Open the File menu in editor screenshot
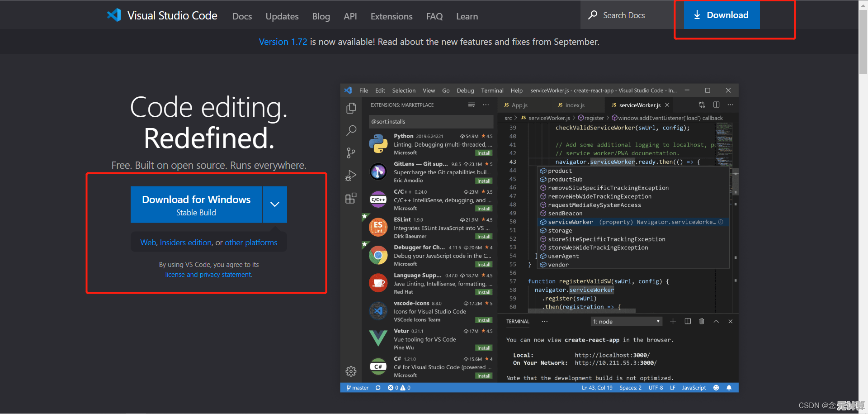 [364, 90]
